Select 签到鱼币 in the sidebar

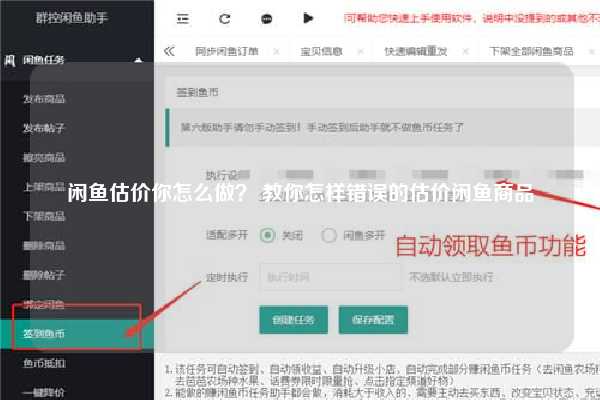(77, 334)
